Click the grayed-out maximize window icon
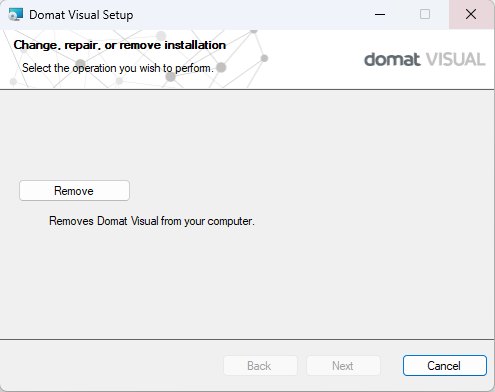 pyautogui.click(x=425, y=14)
